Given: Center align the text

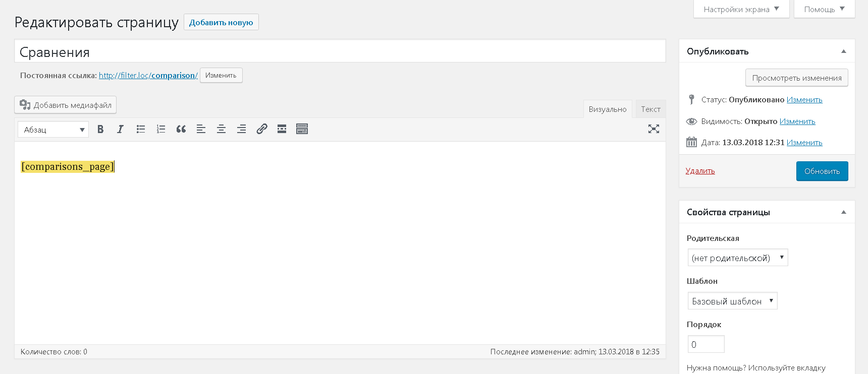Looking at the screenshot, I should [221, 129].
